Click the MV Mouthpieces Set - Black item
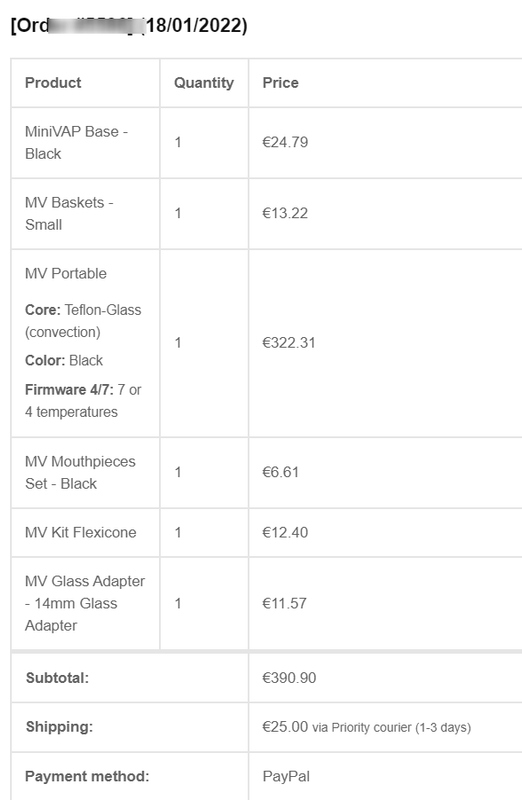The width and height of the screenshot is (522, 800). pos(80,472)
